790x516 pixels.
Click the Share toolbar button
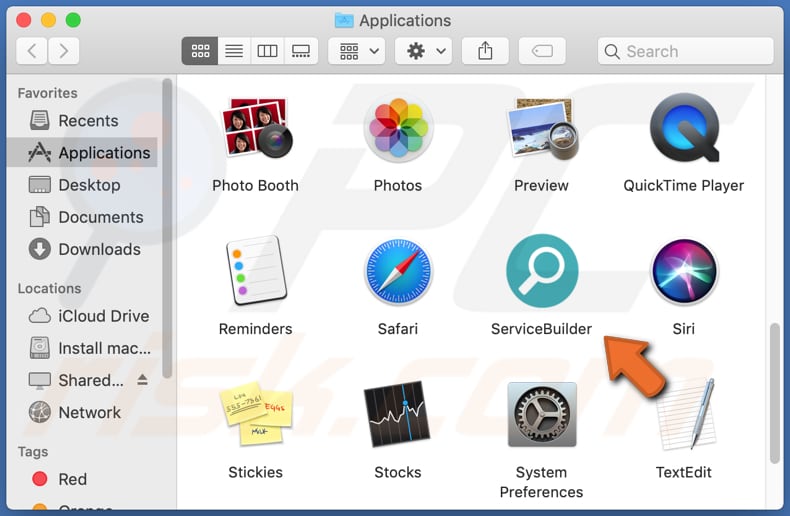485,51
